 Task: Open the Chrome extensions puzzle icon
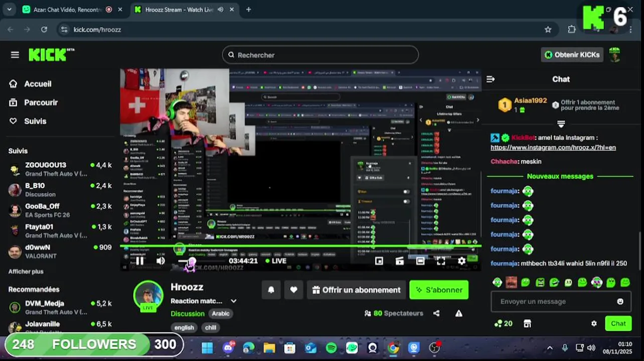[571, 30]
